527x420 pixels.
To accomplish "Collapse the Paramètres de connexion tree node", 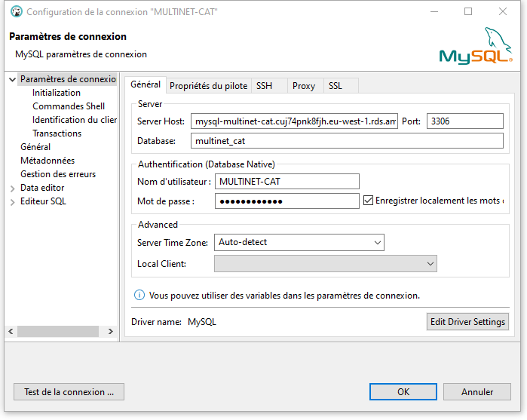I will 12,80.
